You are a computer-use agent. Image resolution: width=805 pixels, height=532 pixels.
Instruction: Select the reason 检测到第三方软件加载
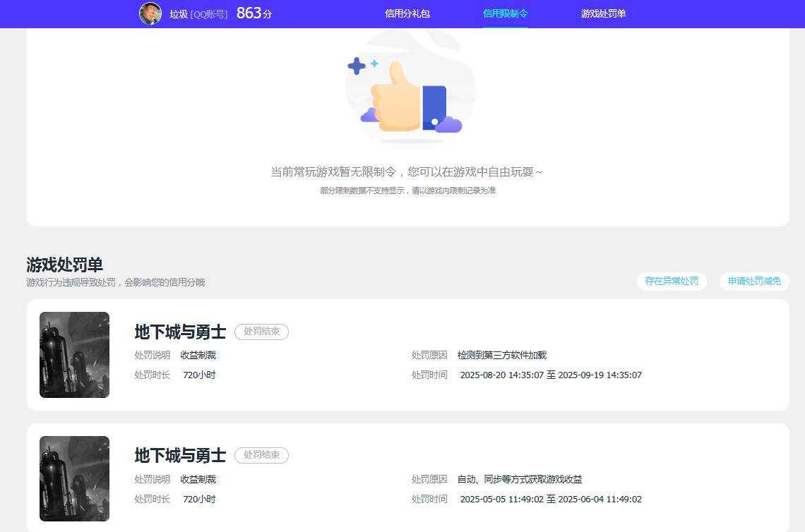tap(502, 355)
